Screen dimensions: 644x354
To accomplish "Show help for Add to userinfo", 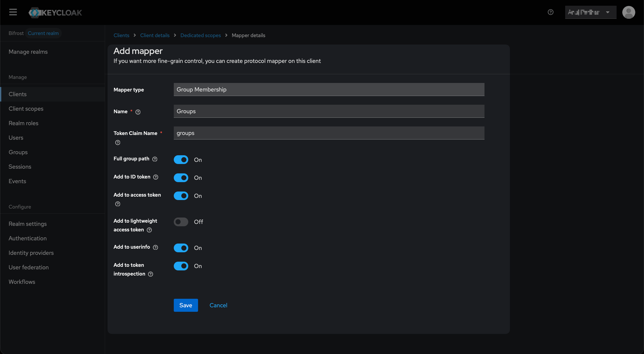I will (x=155, y=247).
